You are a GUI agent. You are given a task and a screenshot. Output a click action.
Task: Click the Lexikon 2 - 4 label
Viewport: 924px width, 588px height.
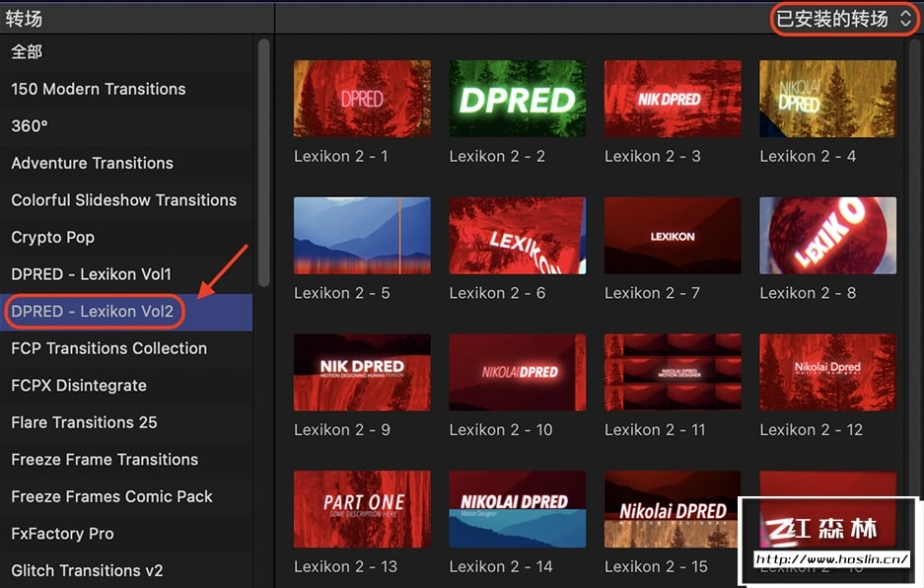808,156
